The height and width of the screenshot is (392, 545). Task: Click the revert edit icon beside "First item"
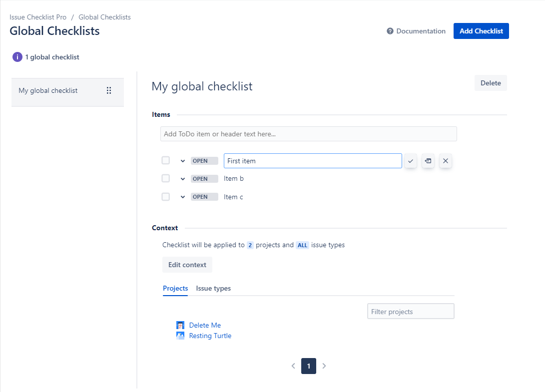click(428, 161)
